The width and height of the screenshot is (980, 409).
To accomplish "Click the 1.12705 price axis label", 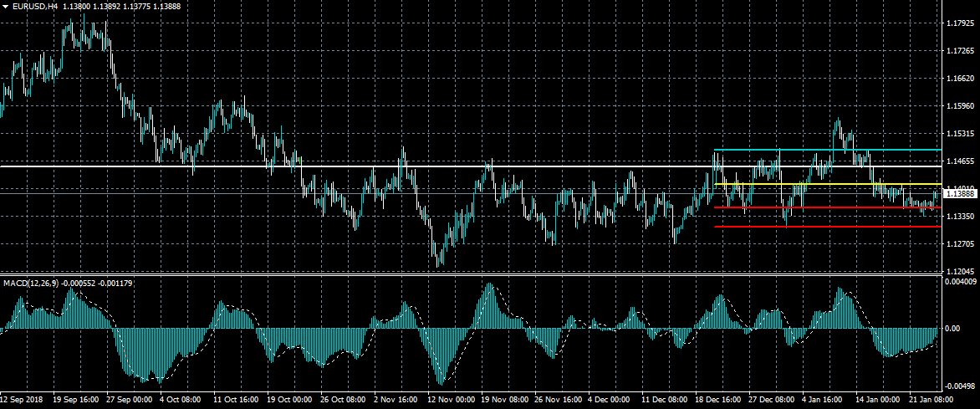I will coord(959,244).
